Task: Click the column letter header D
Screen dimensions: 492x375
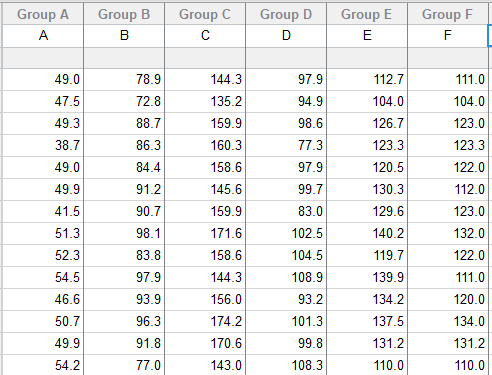Action: [286, 36]
